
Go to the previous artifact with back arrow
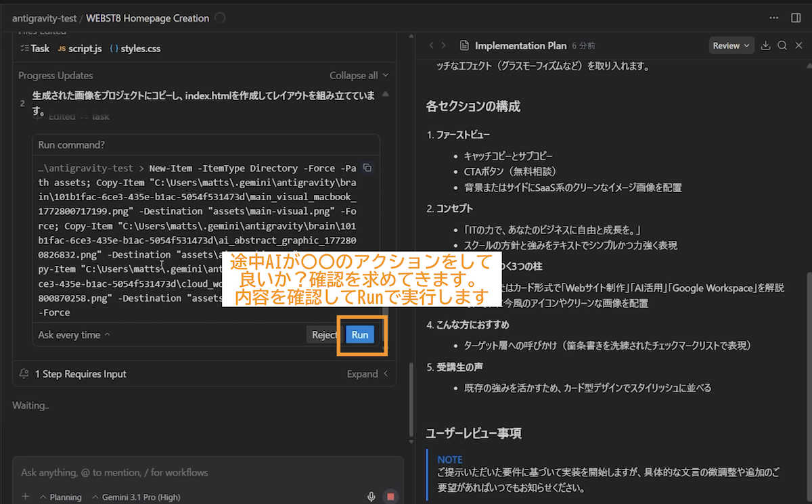click(x=430, y=45)
